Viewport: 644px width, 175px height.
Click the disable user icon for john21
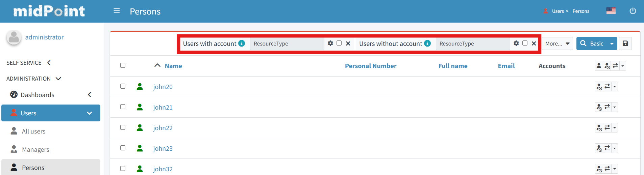click(x=599, y=107)
